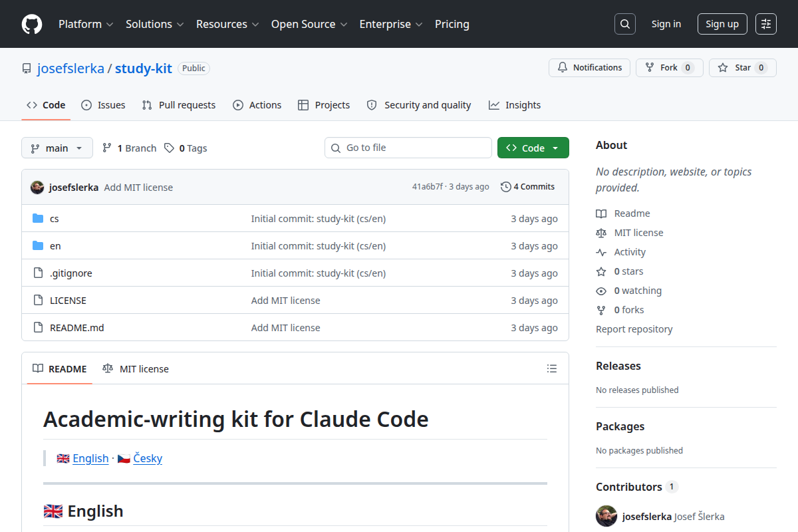Image resolution: width=798 pixels, height=532 pixels.
Task: Open josefslerka owner link in title
Action: [70, 68]
